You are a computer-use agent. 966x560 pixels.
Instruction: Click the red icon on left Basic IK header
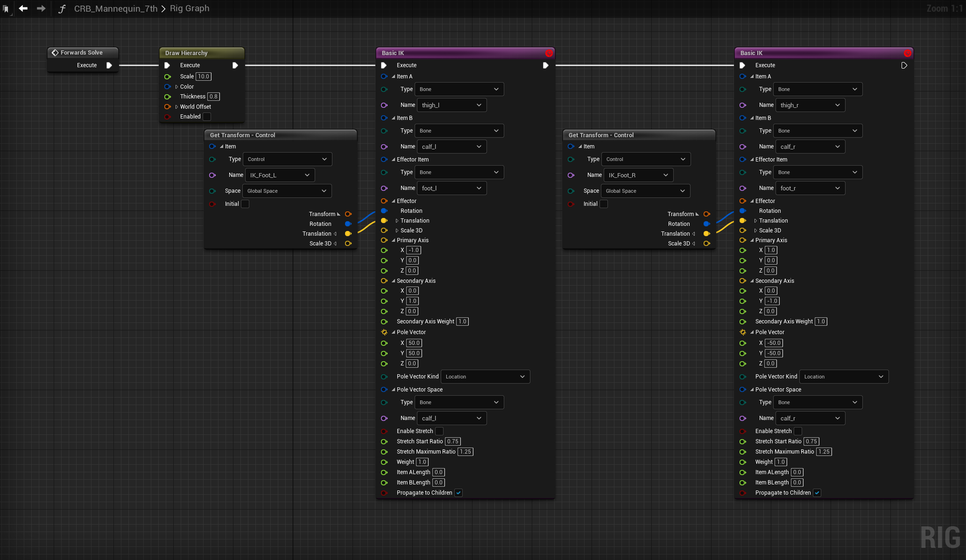(549, 53)
